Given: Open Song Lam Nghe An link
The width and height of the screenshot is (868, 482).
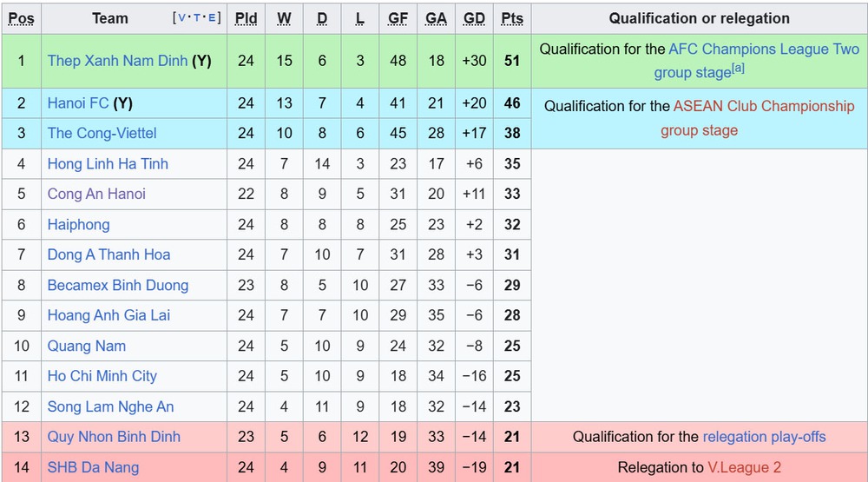Looking at the screenshot, I should coord(110,407).
